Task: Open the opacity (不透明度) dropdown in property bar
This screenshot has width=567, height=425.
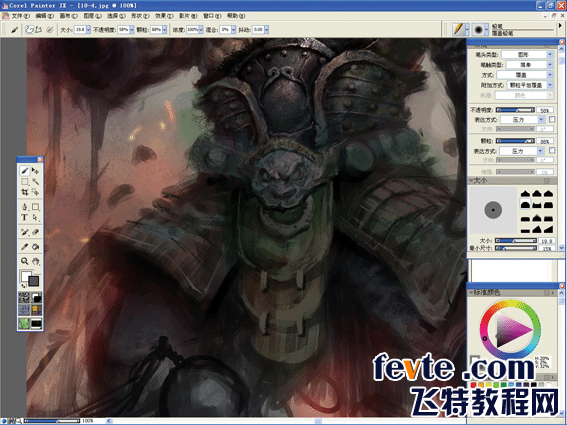Action: tap(132, 30)
